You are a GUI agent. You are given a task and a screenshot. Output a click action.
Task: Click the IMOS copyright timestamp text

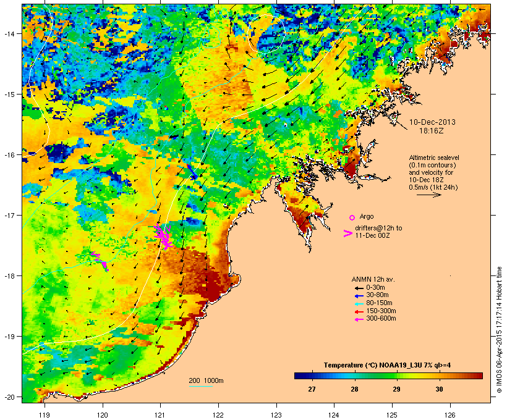click(x=499, y=330)
